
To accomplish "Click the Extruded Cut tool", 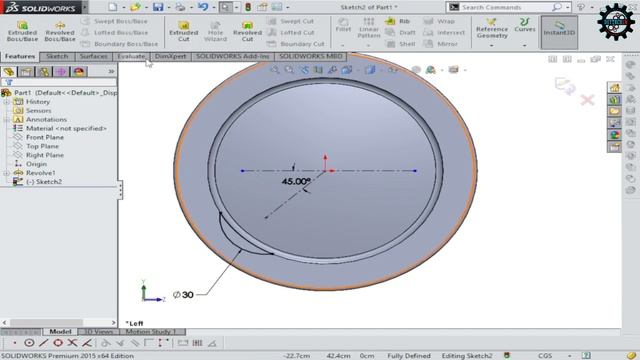I will click(184, 31).
